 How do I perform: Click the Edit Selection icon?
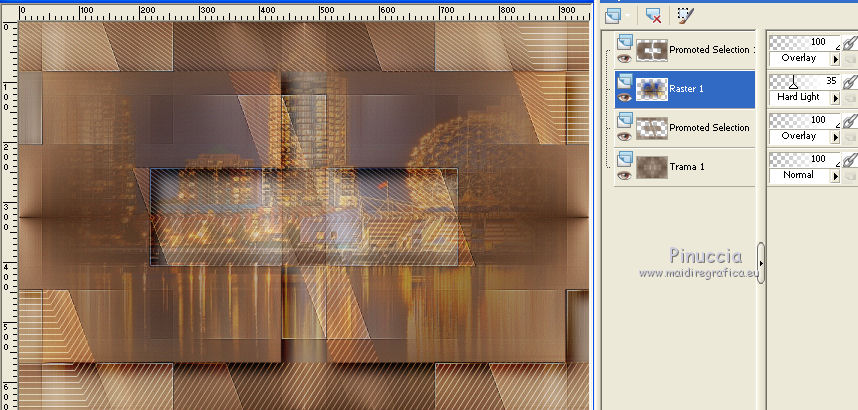tap(685, 15)
